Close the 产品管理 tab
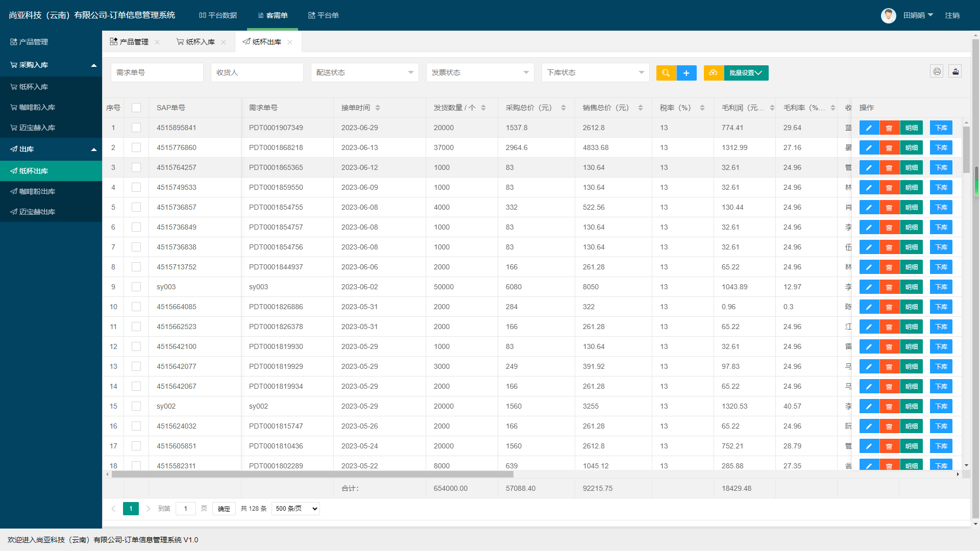 point(157,42)
